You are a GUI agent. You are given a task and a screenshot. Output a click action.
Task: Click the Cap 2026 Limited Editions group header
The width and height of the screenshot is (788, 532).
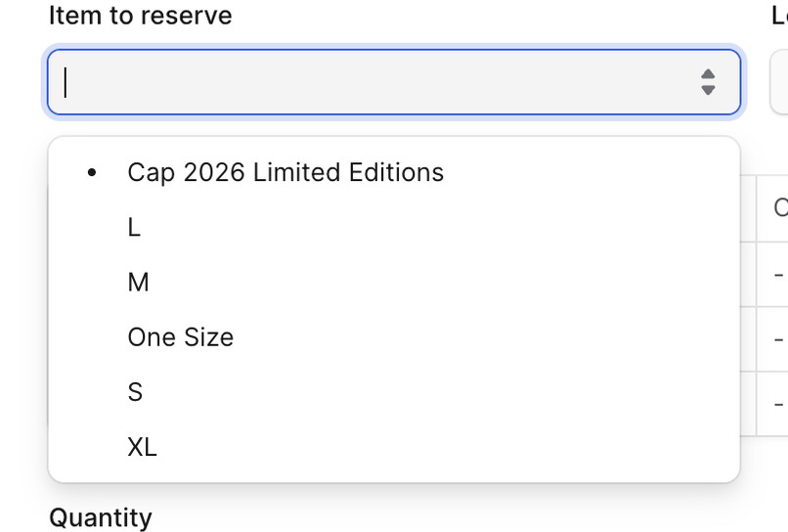click(x=285, y=172)
